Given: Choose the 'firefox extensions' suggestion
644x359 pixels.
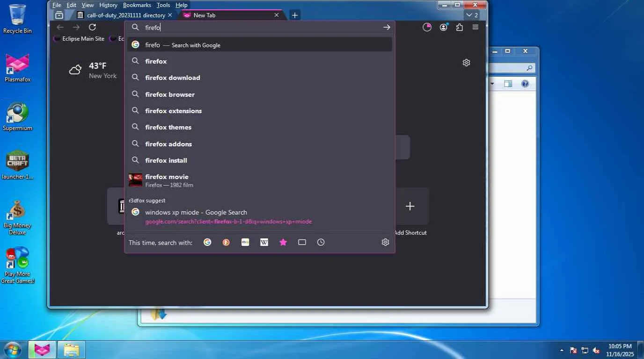Looking at the screenshot, I should pos(260,111).
